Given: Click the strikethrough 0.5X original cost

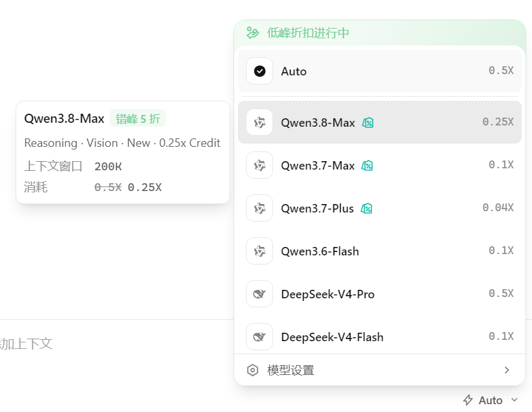Looking at the screenshot, I should [x=108, y=187].
